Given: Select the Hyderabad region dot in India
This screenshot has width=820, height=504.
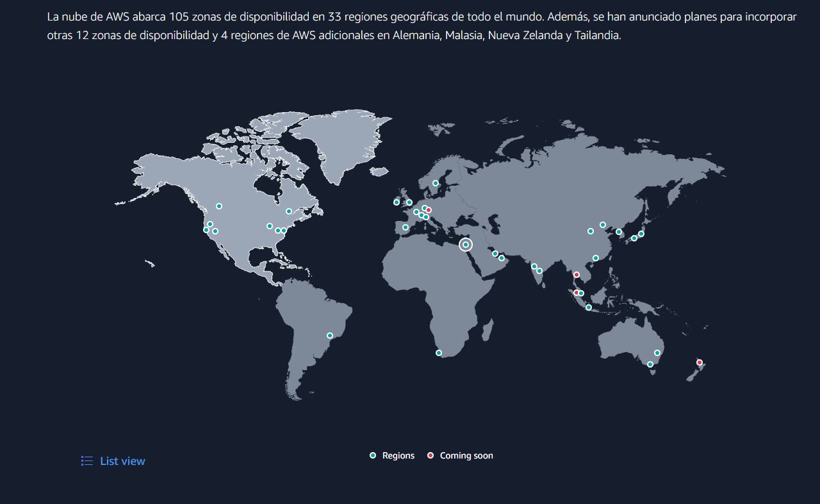Looking at the screenshot, I should tap(539, 271).
